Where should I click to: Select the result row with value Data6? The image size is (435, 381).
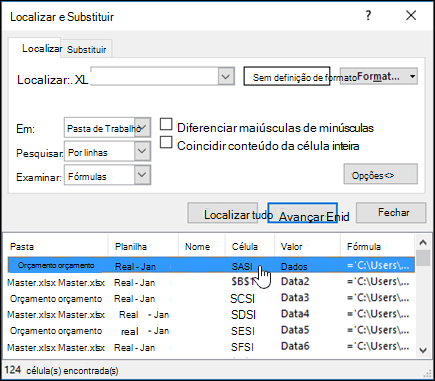(x=211, y=347)
